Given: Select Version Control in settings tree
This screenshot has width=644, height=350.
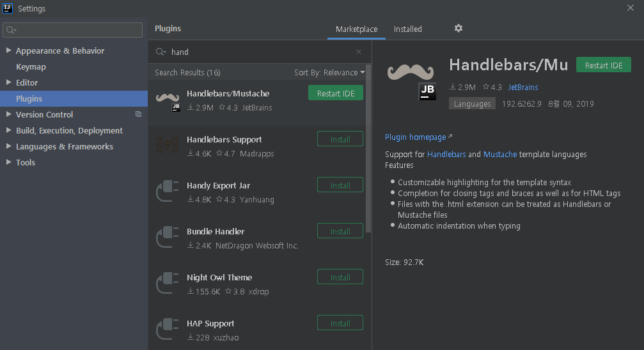Looking at the screenshot, I should tap(44, 114).
